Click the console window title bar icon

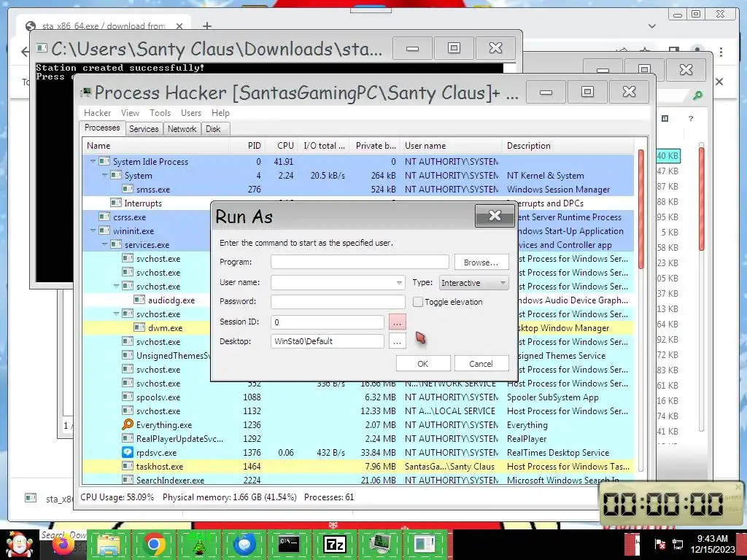(x=42, y=47)
